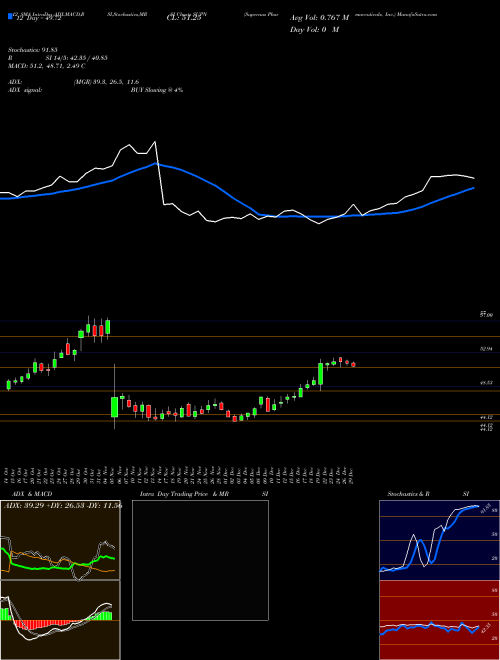Click the 'Stochastics: 91.83' reading

click(x=33, y=50)
